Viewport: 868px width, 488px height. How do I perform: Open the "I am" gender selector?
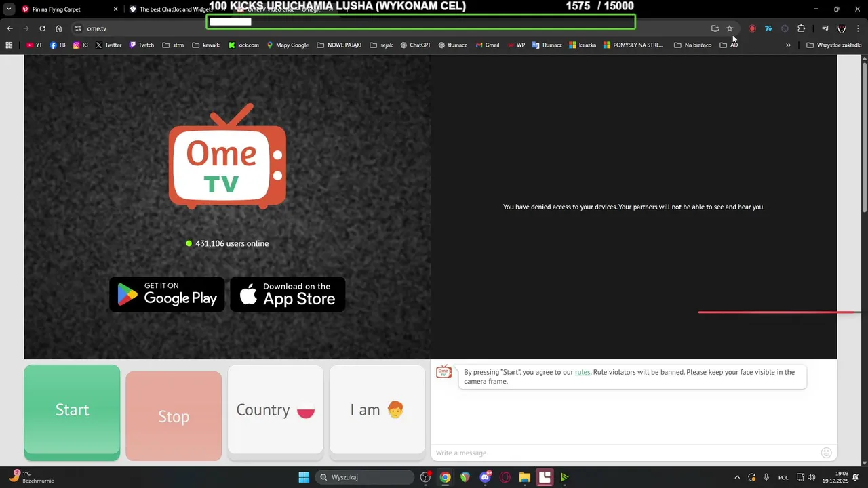377,410
